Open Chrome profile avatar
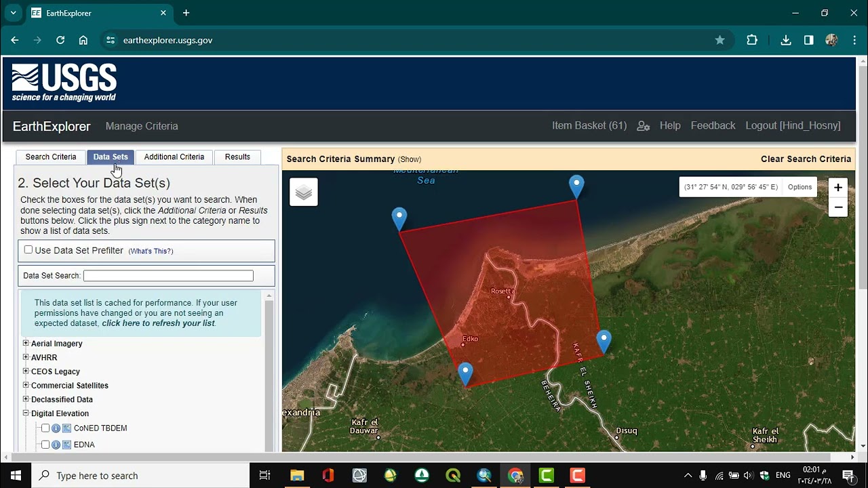 click(x=832, y=40)
